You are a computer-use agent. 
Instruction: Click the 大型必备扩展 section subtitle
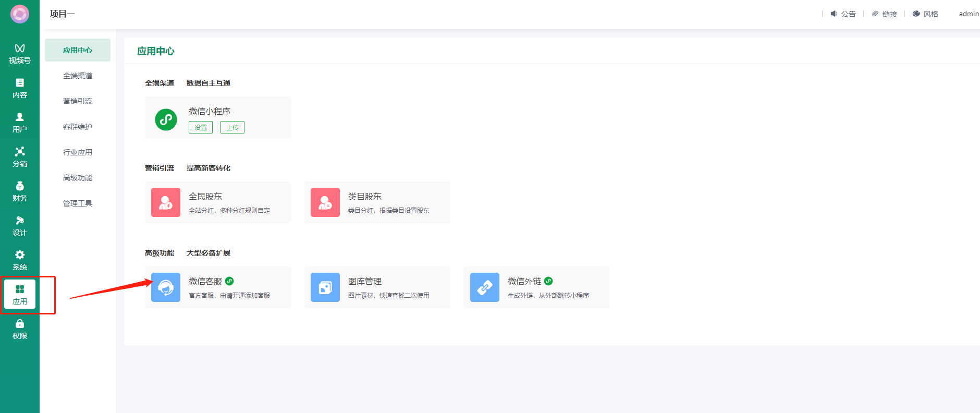point(209,253)
